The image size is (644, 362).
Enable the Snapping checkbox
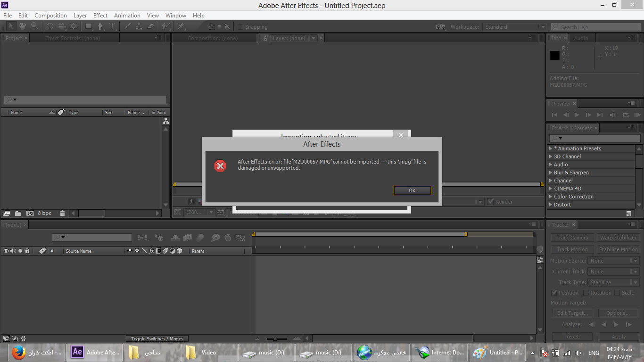[x=240, y=27]
